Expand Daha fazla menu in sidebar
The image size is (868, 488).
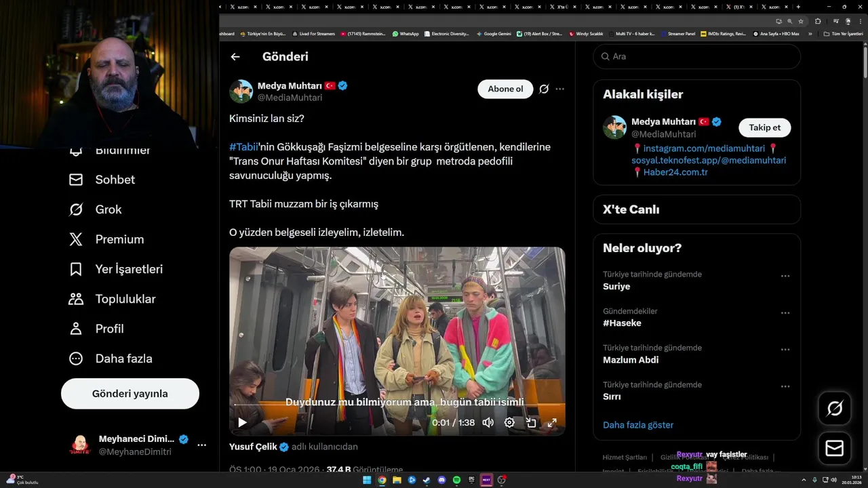coord(111,359)
